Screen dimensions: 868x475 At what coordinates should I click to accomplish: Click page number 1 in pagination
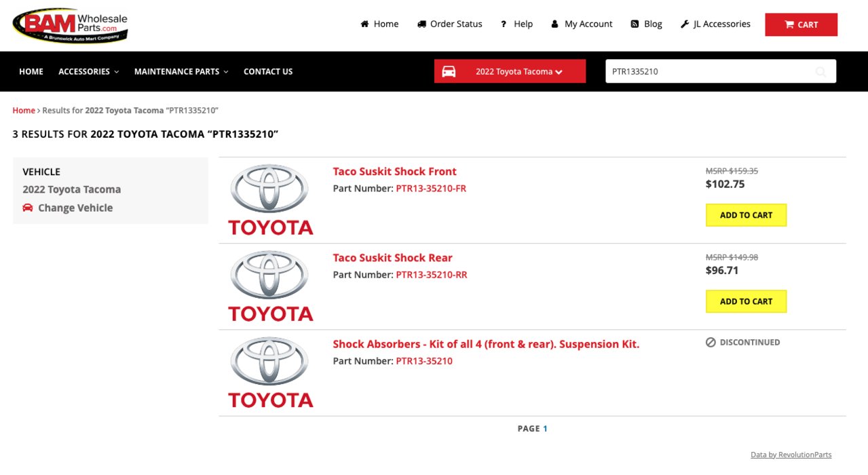coord(545,429)
